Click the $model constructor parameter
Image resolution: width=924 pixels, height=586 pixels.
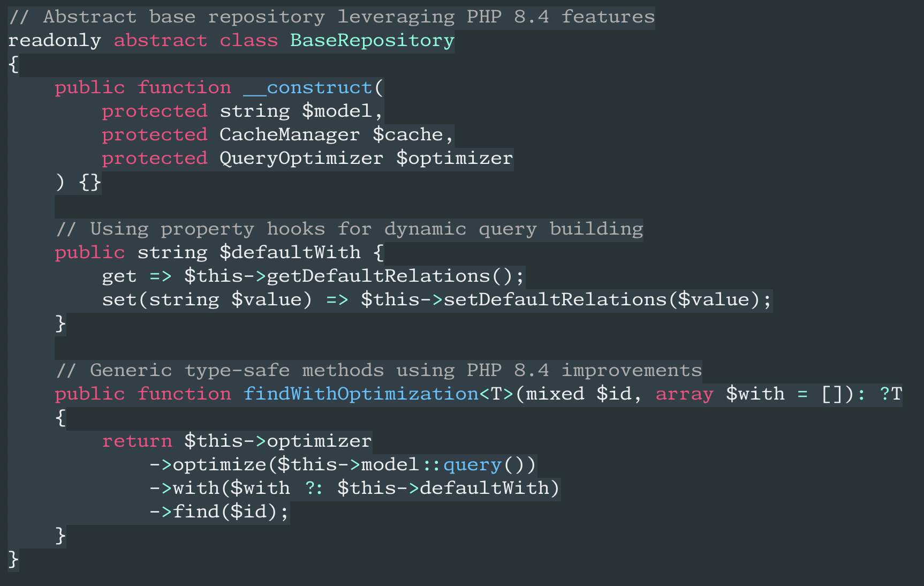[337, 111]
